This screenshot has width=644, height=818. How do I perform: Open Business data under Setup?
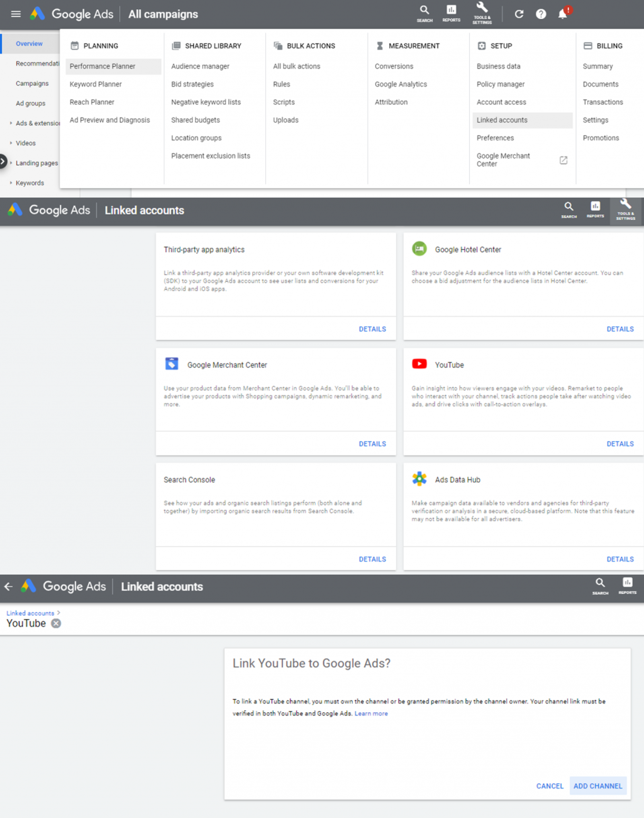tap(498, 66)
